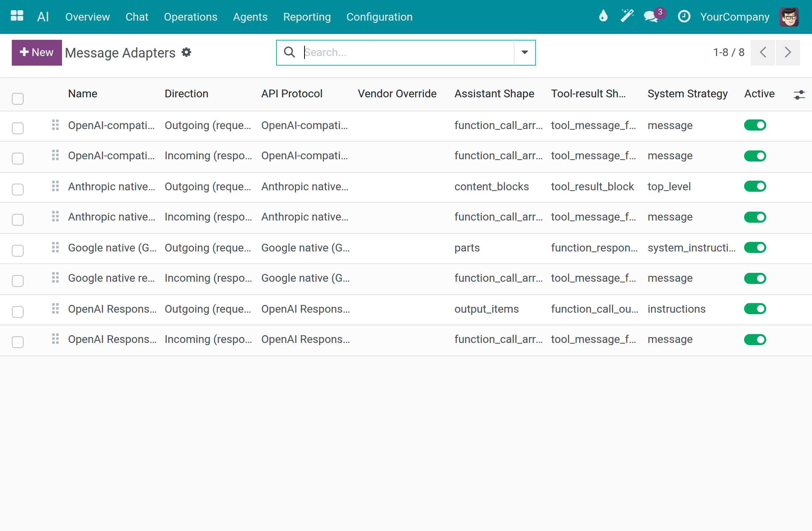Select the checkbox for first OpenAI-compatible row
812x531 pixels.
[x=18, y=128]
